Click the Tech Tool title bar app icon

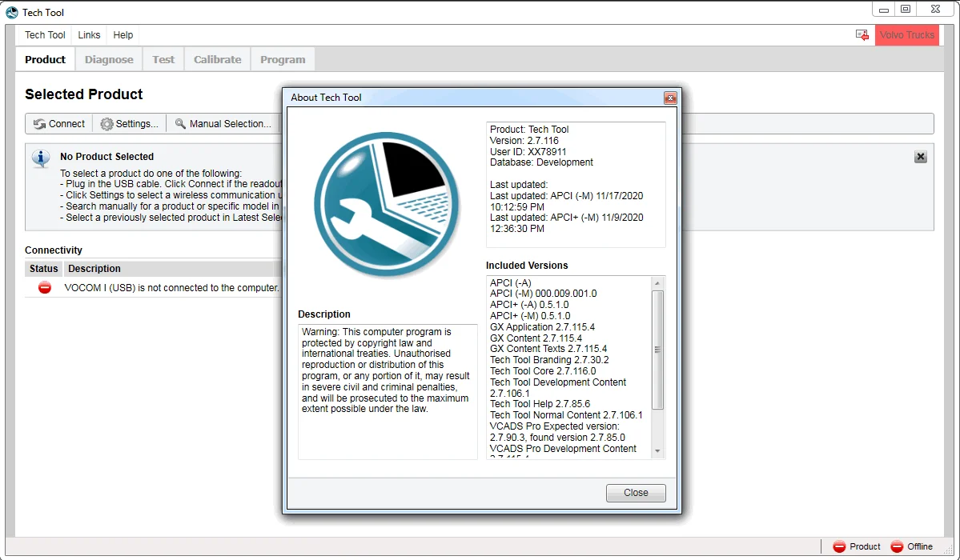(x=12, y=12)
